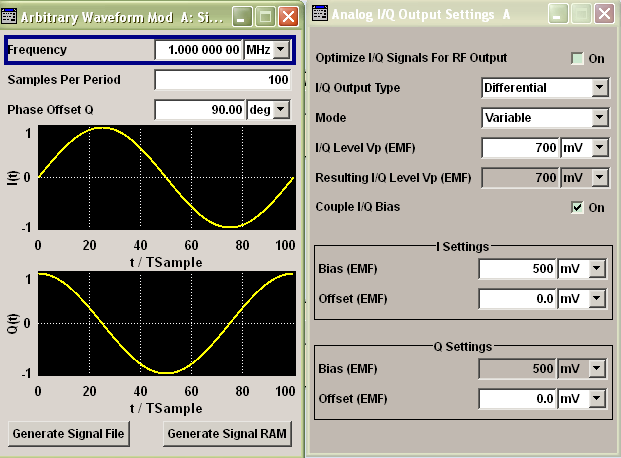The width and height of the screenshot is (621, 458).
Task: Click the Frequency value field
Action: tap(198, 50)
